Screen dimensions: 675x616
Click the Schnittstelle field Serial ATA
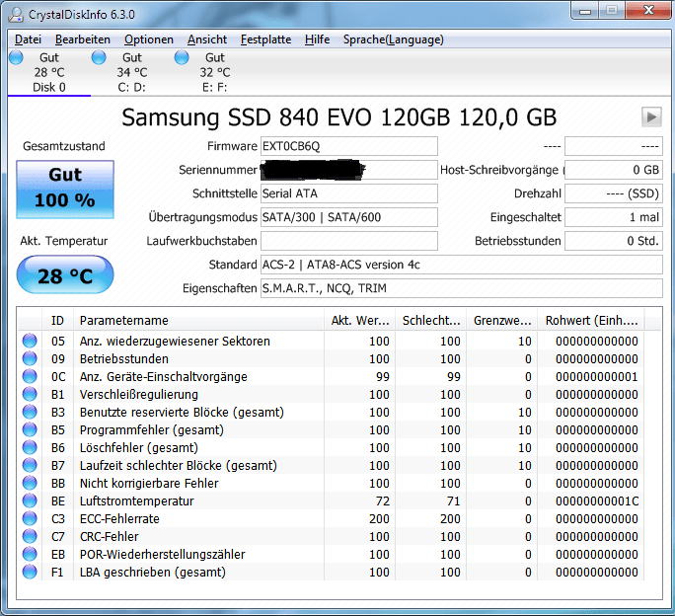(349, 193)
